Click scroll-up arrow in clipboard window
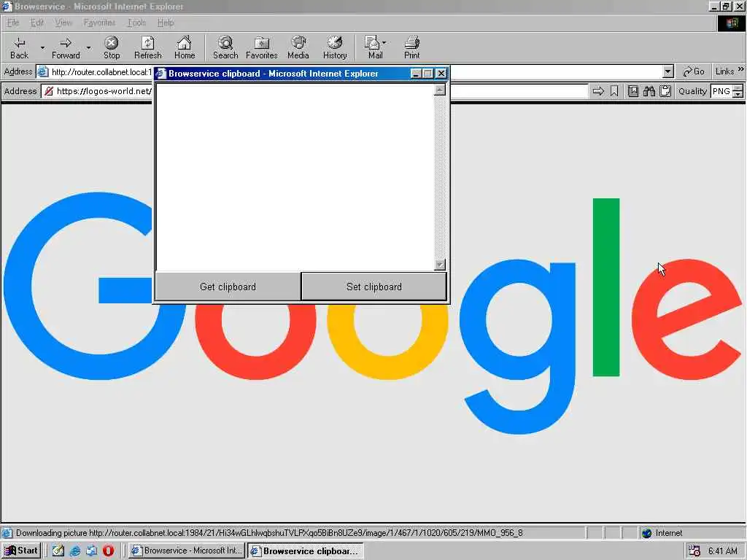747x560 pixels. pyautogui.click(x=440, y=90)
